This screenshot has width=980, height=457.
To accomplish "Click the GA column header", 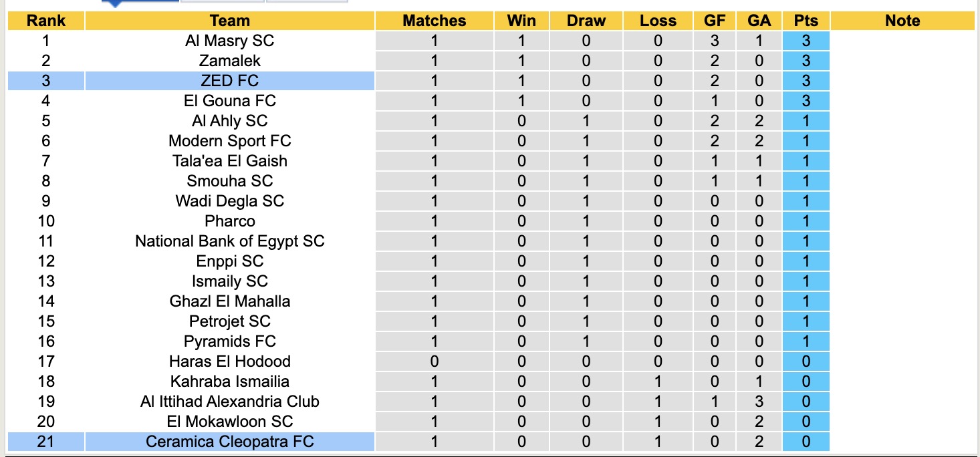I will point(759,21).
